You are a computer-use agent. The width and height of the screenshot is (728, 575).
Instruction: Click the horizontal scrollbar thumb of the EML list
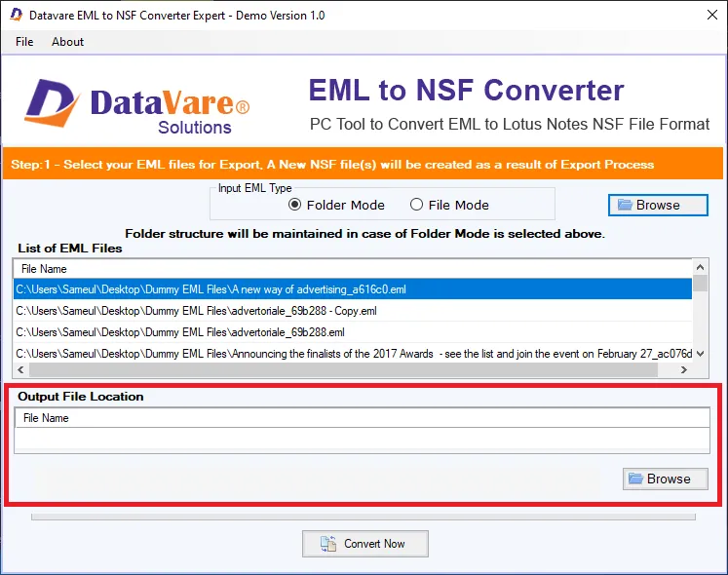click(x=344, y=369)
